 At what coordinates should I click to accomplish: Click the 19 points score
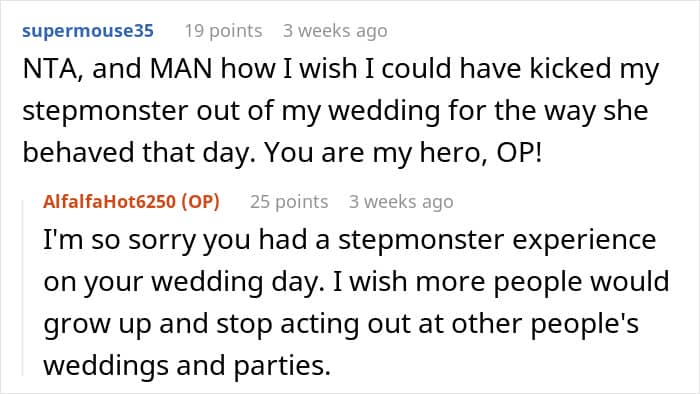pos(224,31)
